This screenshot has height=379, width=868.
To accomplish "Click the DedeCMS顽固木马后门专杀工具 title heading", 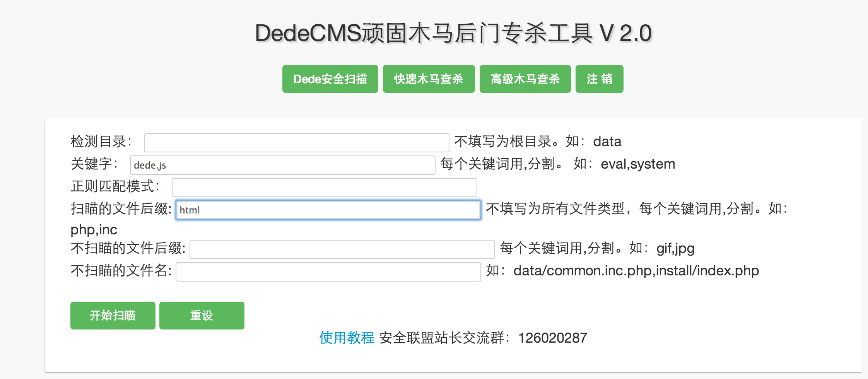I will pyautogui.click(x=453, y=33).
